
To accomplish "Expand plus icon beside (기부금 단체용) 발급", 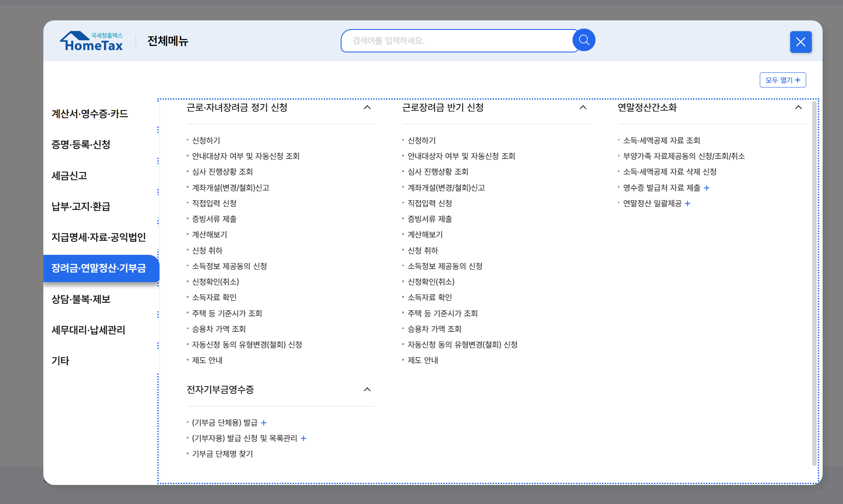I will click(264, 423).
